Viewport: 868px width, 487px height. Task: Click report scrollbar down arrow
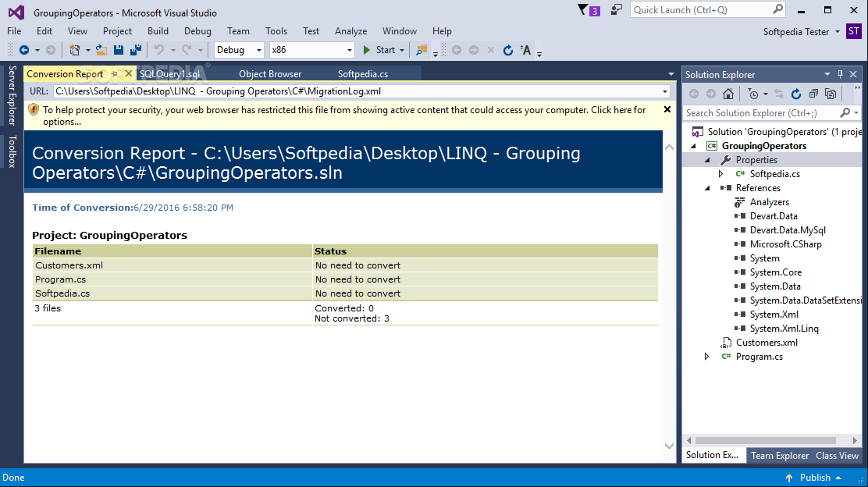tap(669, 446)
